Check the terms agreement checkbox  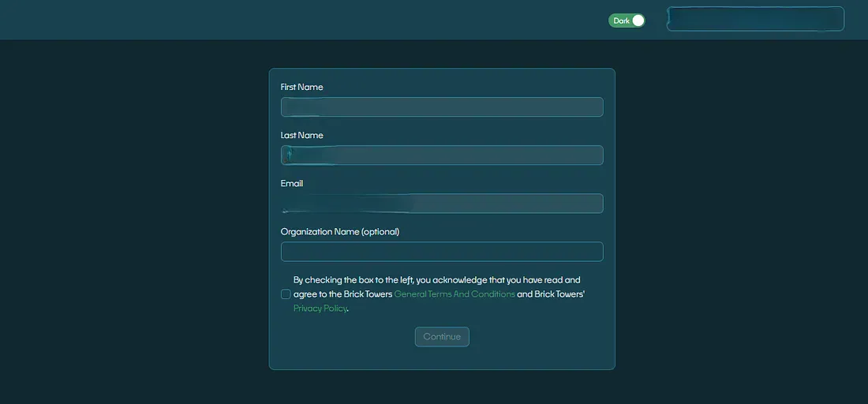[286, 294]
